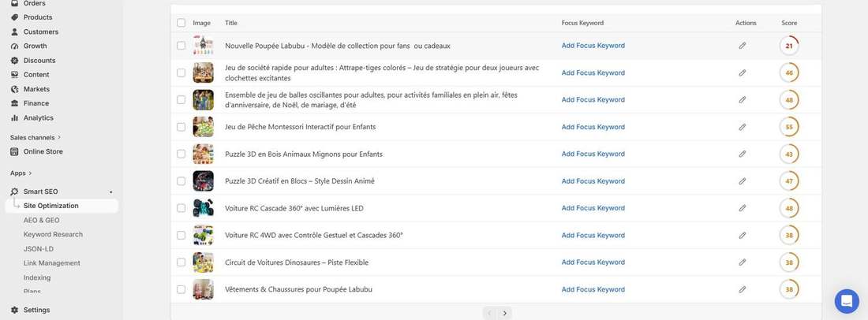
Task: Click the Customers person icon
Action: pyautogui.click(x=14, y=32)
